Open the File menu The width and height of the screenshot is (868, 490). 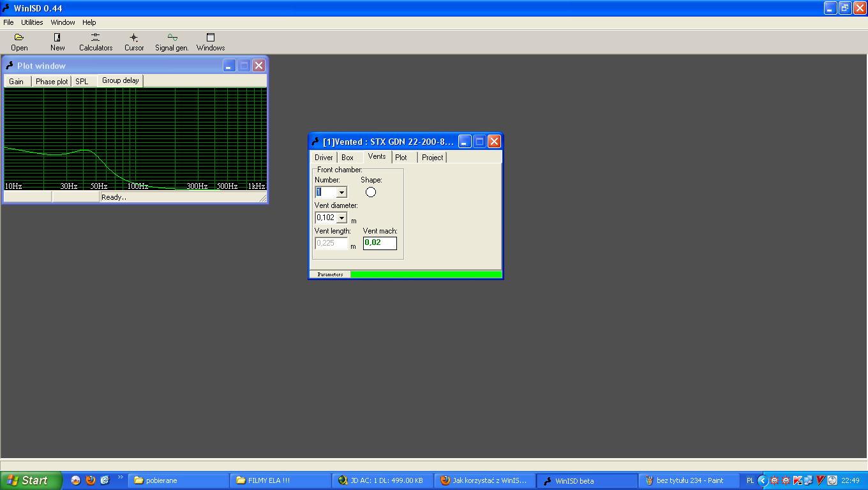(8, 22)
